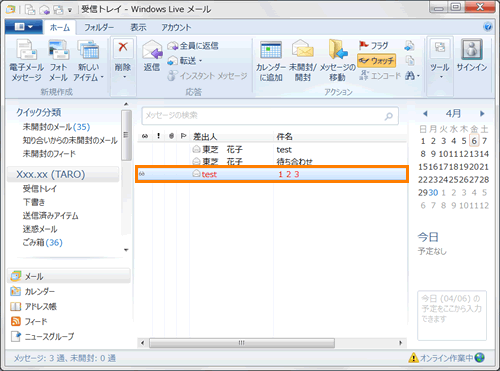Open the blue application menu button
The image size is (500, 371).
(x=24, y=27)
